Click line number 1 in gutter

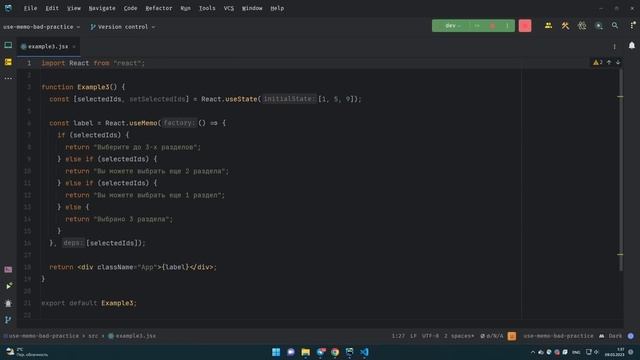click(29, 63)
